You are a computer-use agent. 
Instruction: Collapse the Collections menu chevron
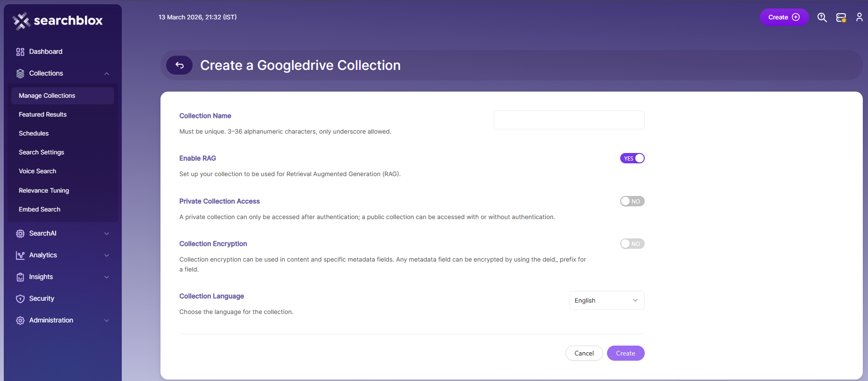pyautogui.click(x=107, y=74)
